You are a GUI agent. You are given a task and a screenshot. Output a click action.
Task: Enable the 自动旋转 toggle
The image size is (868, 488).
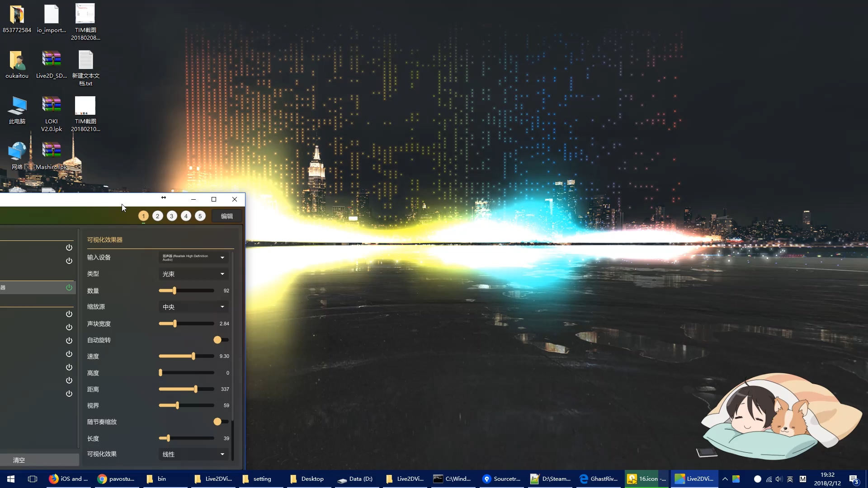click(x=220, y=340)
